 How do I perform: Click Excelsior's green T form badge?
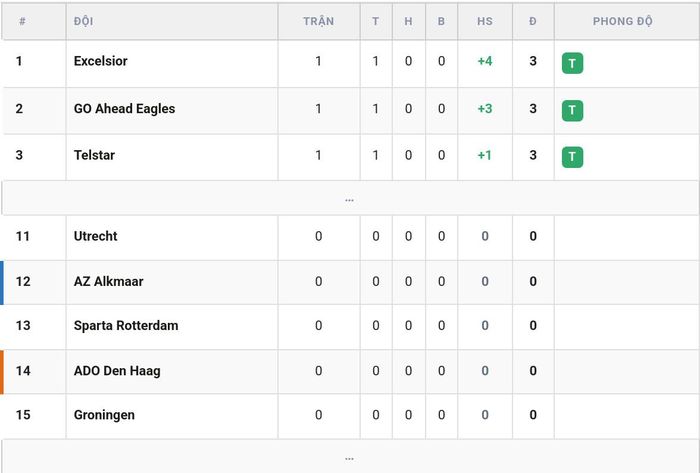(x=572, y=63)
